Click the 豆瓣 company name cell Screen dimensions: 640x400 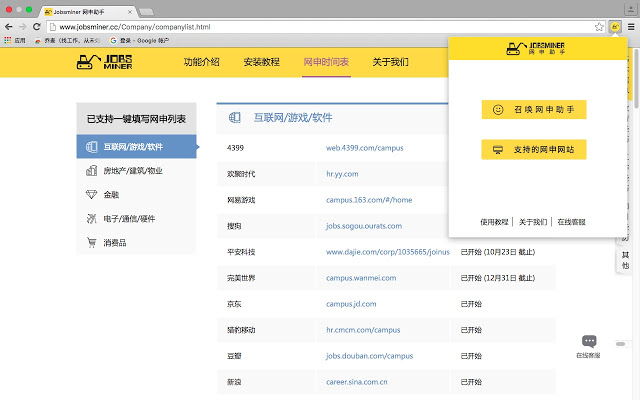coord(234,356)
